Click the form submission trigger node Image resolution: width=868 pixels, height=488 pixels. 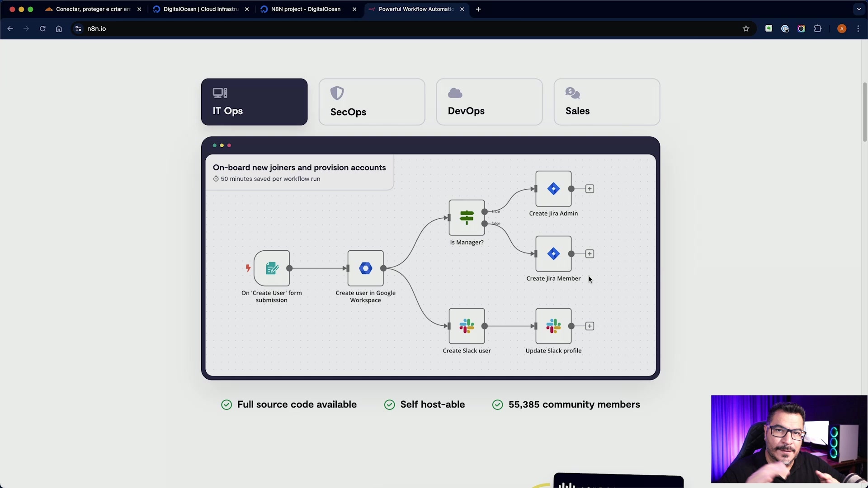click(272, 268)
